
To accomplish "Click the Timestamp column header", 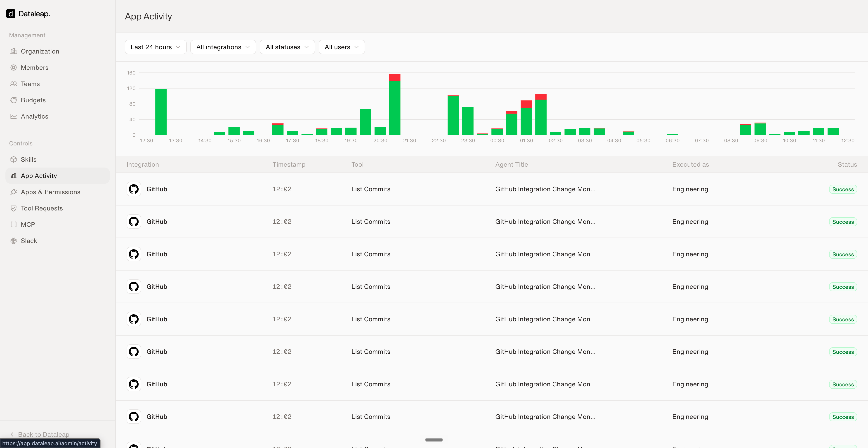I will tap(289, 164).
